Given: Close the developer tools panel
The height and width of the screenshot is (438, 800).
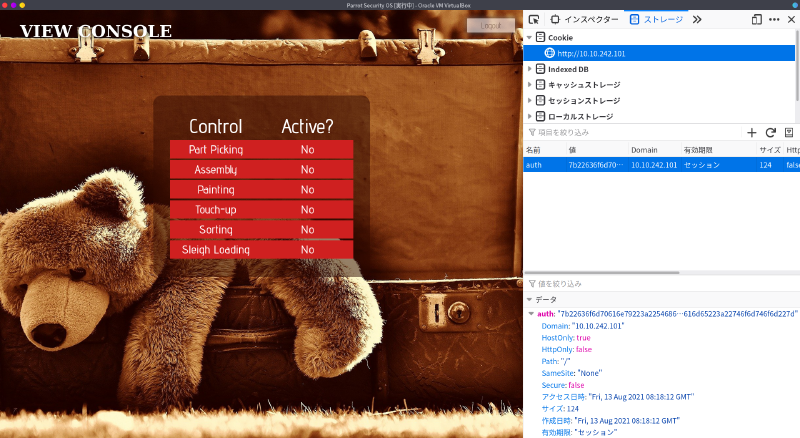Looking at the screenshot, I should (791, 19).
